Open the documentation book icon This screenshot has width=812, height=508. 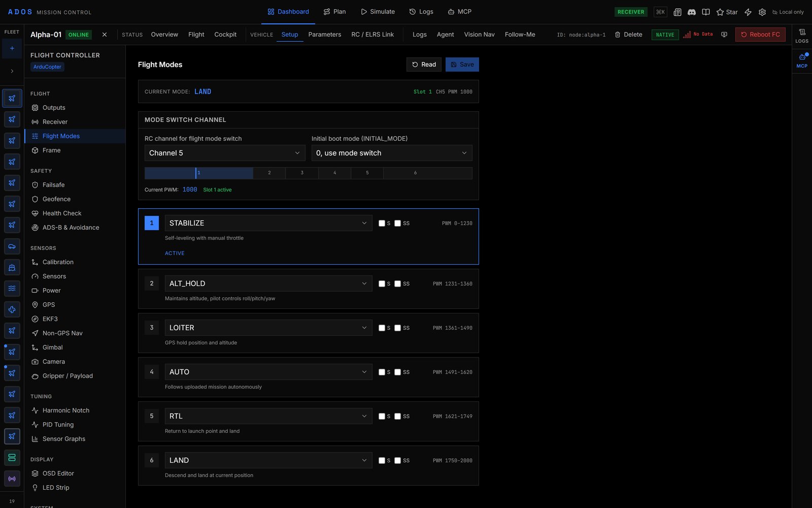[705, 12]
